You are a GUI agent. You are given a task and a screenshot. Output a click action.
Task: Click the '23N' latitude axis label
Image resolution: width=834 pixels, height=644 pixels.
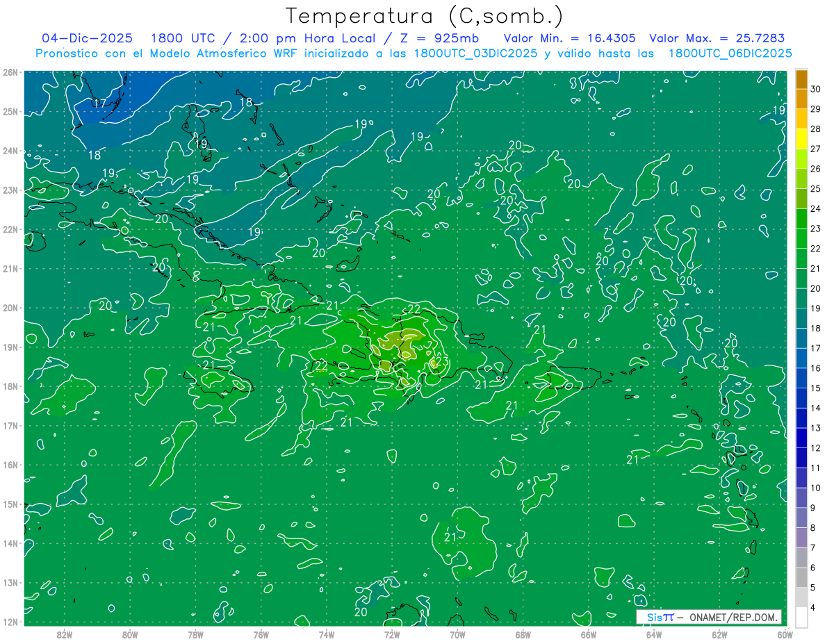[10, 190]
